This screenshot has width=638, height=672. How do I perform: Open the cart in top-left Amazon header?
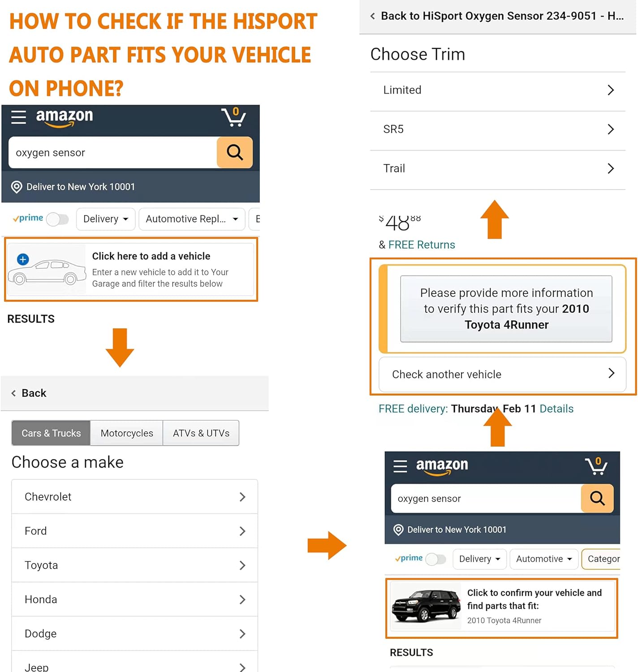click(233, 117)
